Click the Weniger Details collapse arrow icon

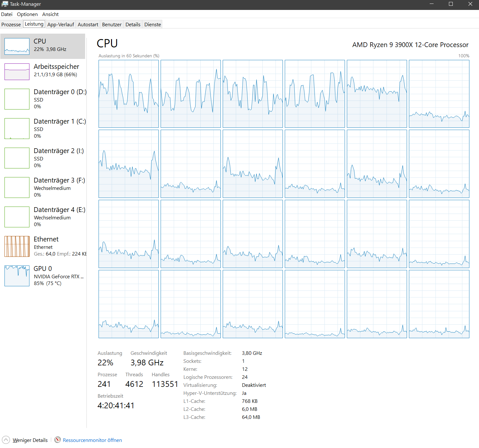point(6,440)
